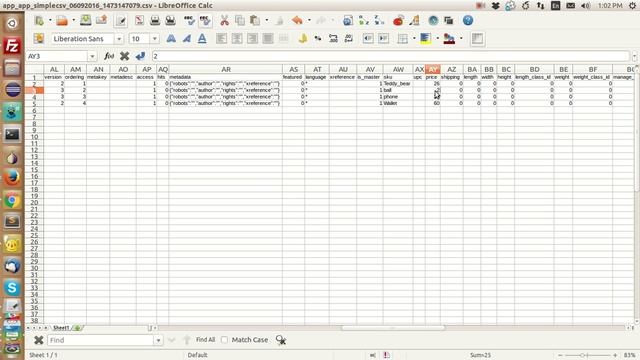Viewport: 640px width, 360px height.
Task: Increase cell indent
Action: (x=383, y=39)
